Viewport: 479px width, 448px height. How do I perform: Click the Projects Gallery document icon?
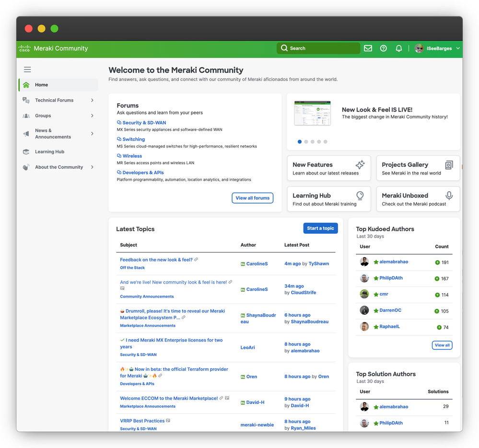tap(449, 165)
